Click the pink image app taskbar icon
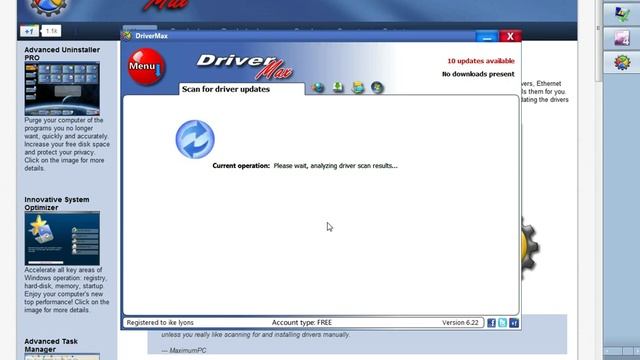This screenshot has width=640, height=360. tap(622, 38)
